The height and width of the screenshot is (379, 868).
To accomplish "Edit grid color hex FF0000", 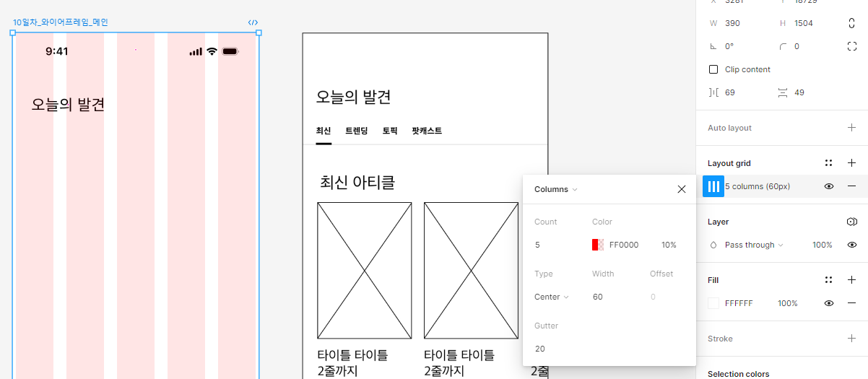I will 624,245.
